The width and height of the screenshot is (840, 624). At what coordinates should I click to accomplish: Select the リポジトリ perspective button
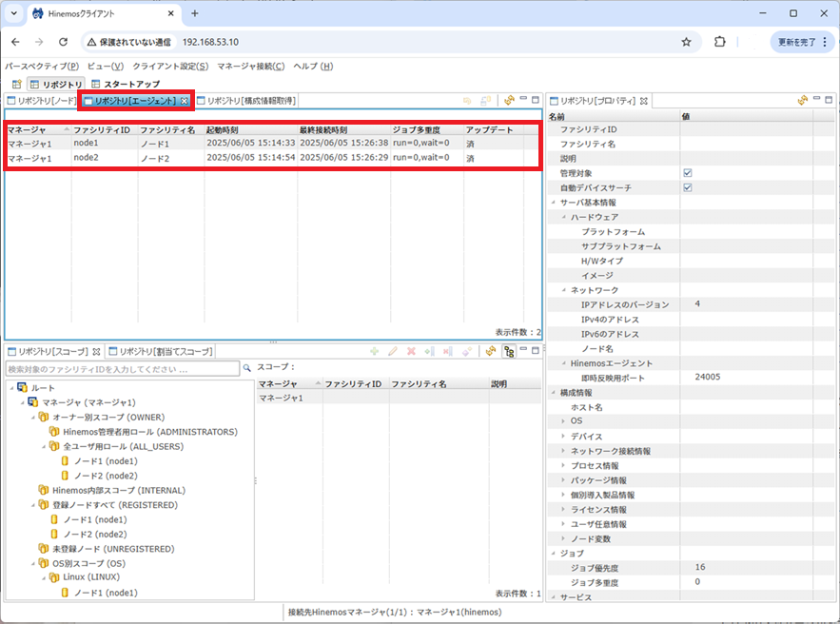click(x=56, y=84)
